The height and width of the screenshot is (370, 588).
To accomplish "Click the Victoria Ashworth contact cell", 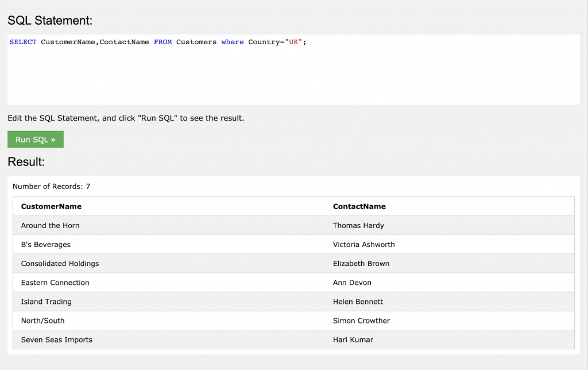I will click(x=364, y=244).
